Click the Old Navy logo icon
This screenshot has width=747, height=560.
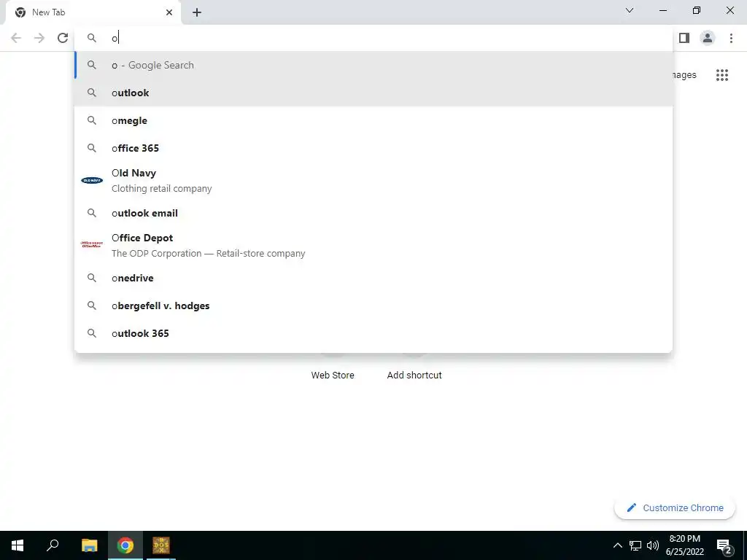tap(92, 181)
